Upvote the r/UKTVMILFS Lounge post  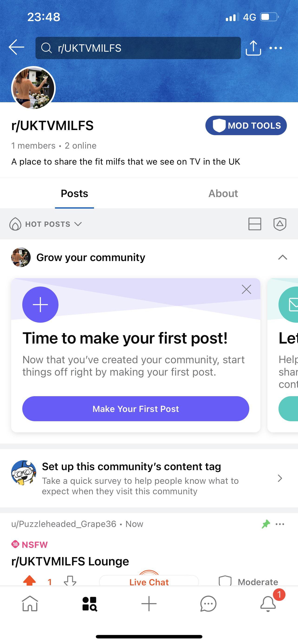tap(29, 581)
